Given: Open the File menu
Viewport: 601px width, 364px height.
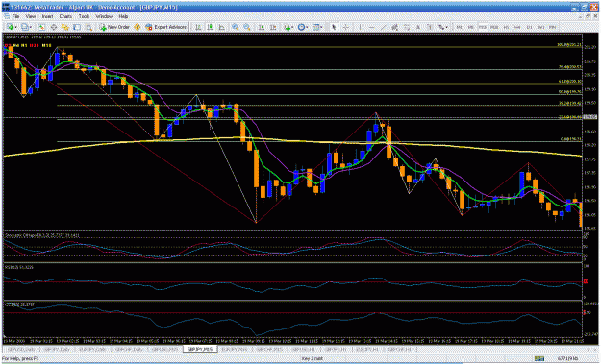Looking at the screenshot, I should [x=15, y=17].
